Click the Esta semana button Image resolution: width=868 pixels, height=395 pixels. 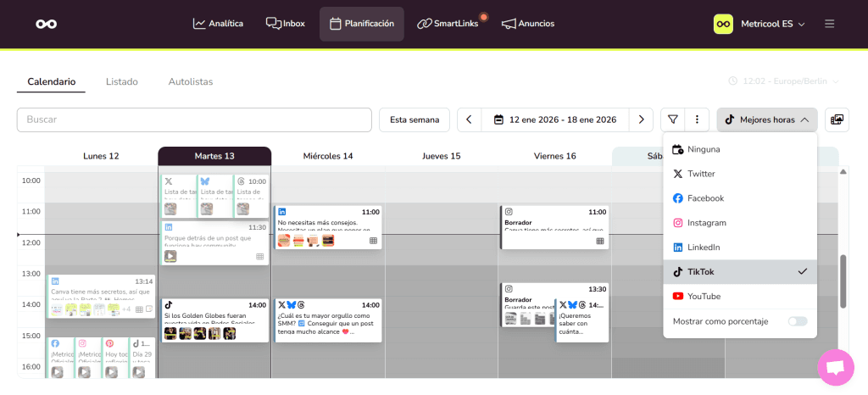pyautogui.click(x=415, y=120)
